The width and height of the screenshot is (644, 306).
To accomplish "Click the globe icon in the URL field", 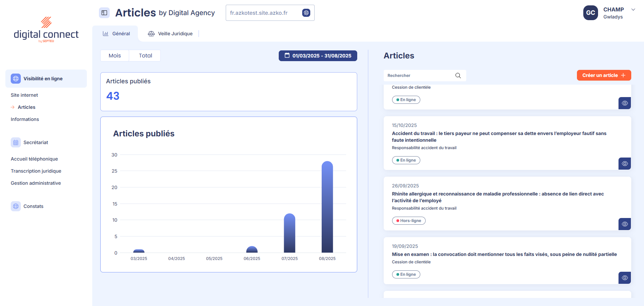I will 306,13.
